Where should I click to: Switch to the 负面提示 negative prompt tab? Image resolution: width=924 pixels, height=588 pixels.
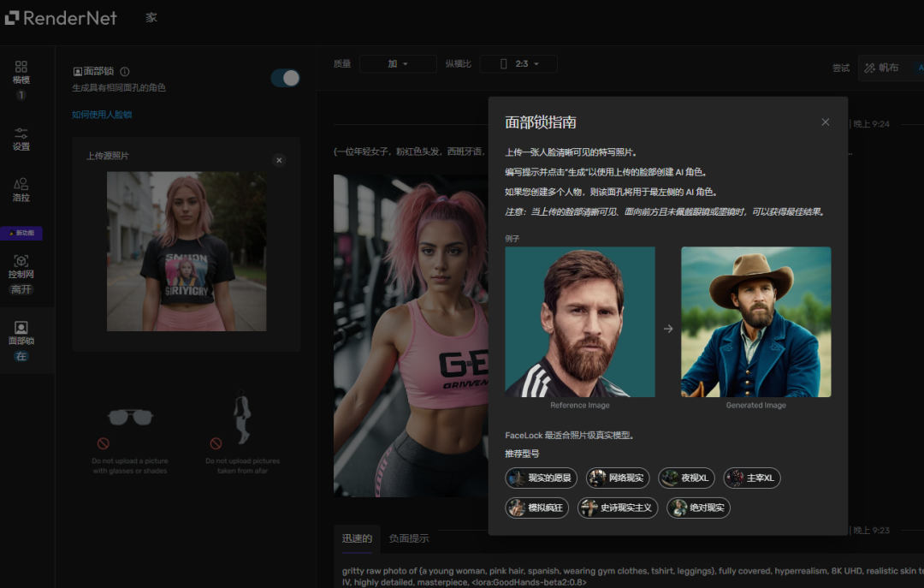(409, 538)
